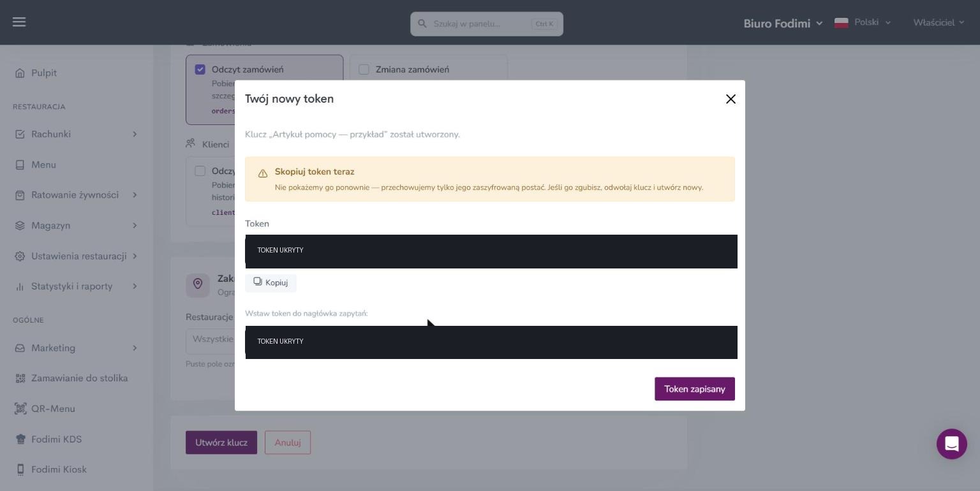Open the support chat bubble icon
This screenshot has width=980, height=491.
coord(951,444)
